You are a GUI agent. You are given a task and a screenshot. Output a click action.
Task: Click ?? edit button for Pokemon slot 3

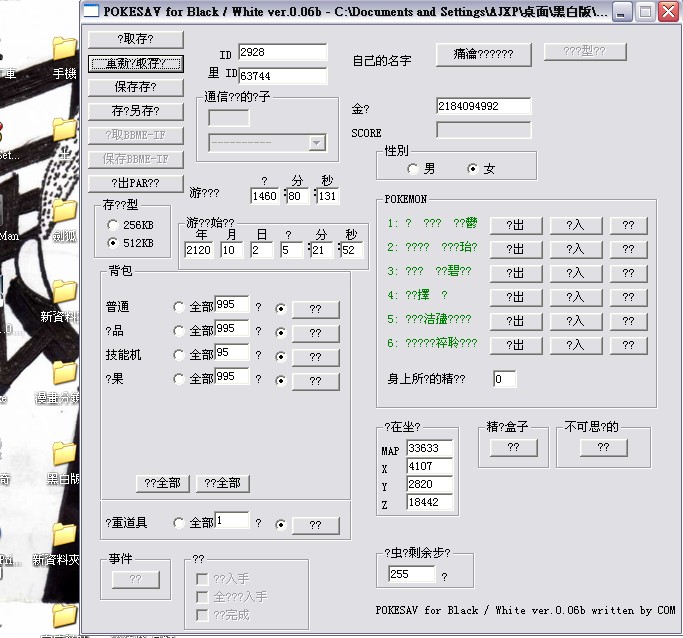pos(629,273)
